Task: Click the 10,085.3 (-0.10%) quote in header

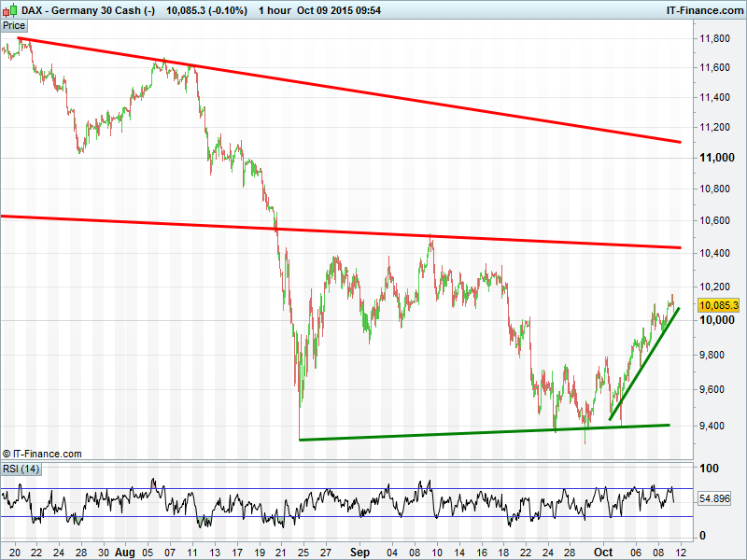Action: [206, 10]
